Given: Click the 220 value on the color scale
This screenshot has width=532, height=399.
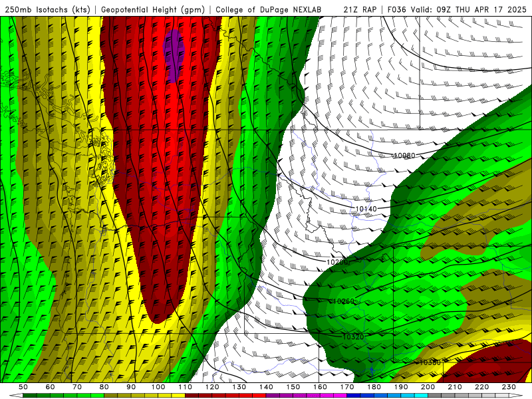Looking at the screenshot, I should tap(481, 387).
